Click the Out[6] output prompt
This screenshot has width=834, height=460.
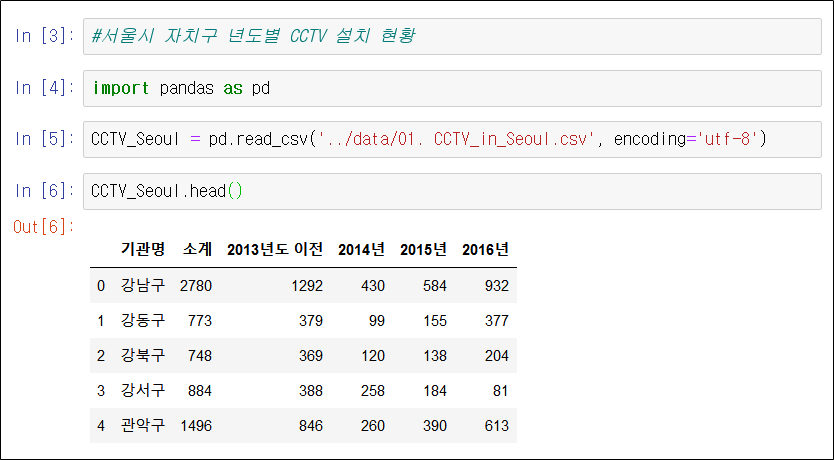point(44,227)
